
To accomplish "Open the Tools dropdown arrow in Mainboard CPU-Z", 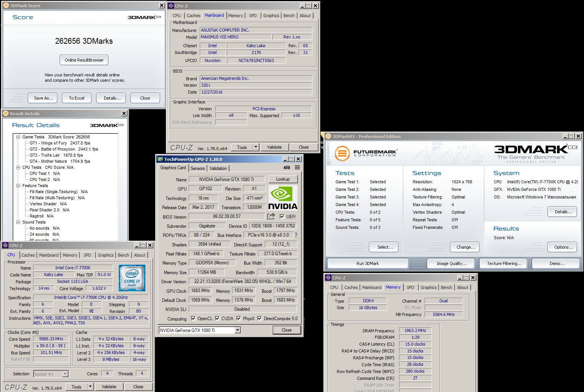I will coord(256,147).
